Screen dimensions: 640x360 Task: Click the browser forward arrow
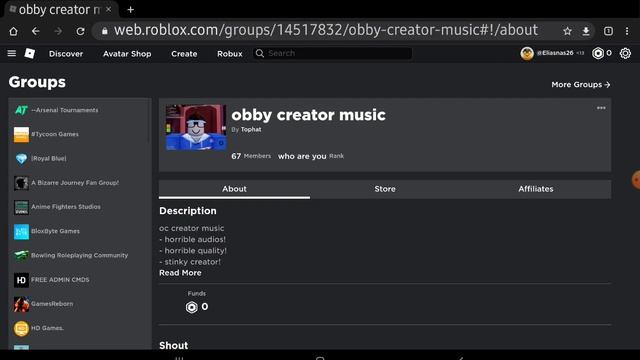click(58, 31)
